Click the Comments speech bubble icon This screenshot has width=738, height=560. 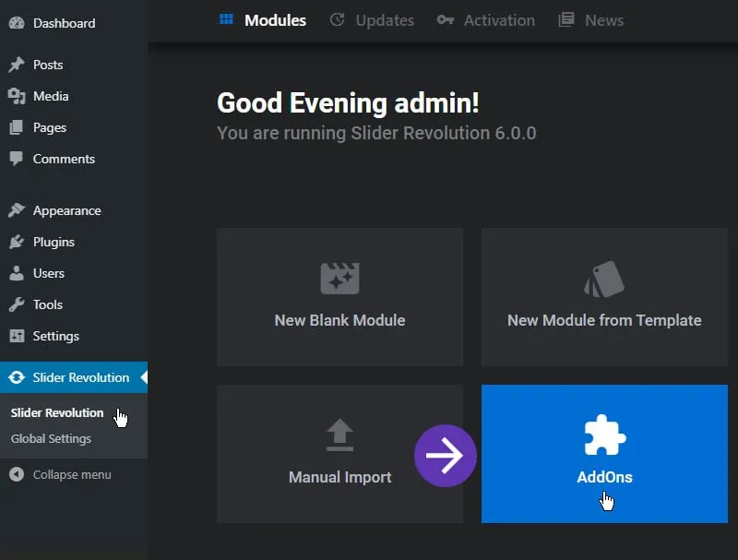tap(16, 159)
